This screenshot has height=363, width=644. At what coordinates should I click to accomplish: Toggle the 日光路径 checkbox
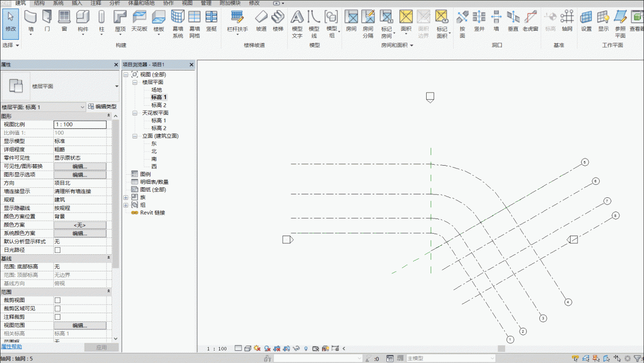tap(57, 250)
